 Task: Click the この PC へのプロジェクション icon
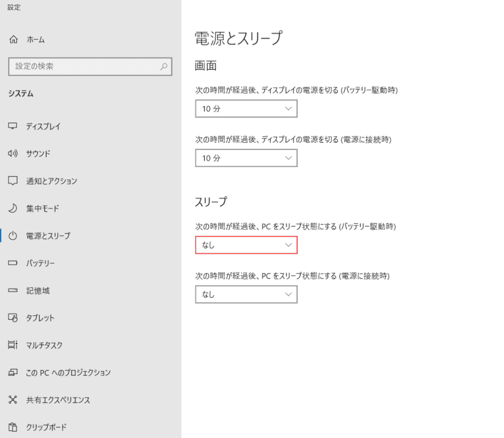(13, 372)
